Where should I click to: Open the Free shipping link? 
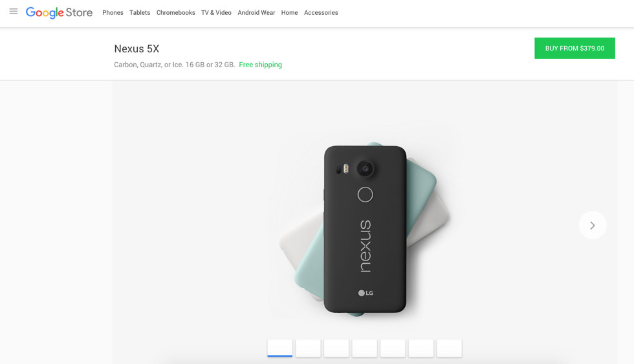(260, 65)
